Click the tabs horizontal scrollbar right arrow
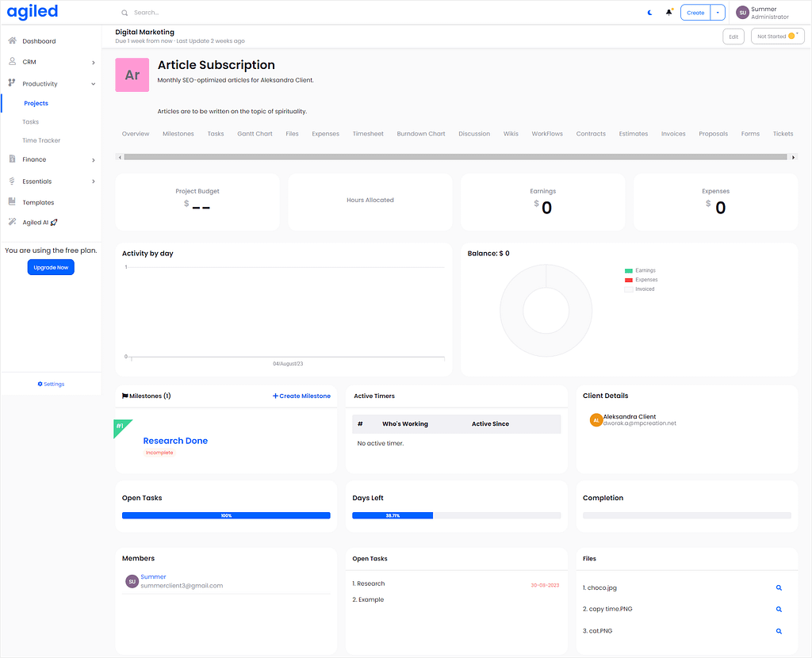Image resolution: width=812 pixels, height=658 pixels. pos(793,157)
